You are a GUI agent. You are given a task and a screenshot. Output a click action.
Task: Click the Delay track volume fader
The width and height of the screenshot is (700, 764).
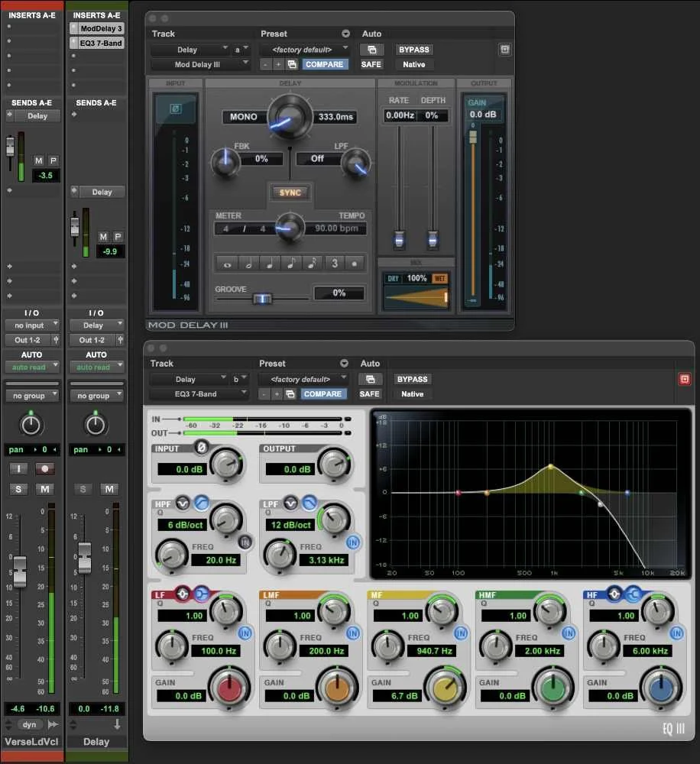(85, 558)
